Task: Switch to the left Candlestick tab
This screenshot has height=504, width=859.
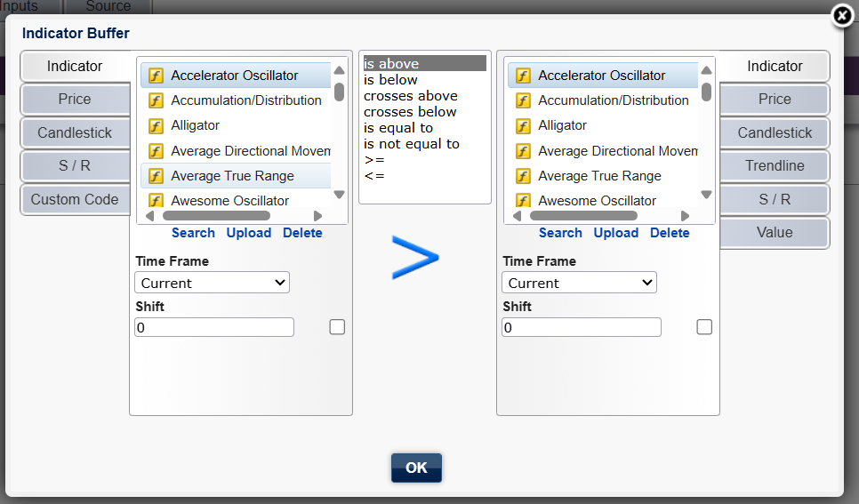Action: pos(75,132)
